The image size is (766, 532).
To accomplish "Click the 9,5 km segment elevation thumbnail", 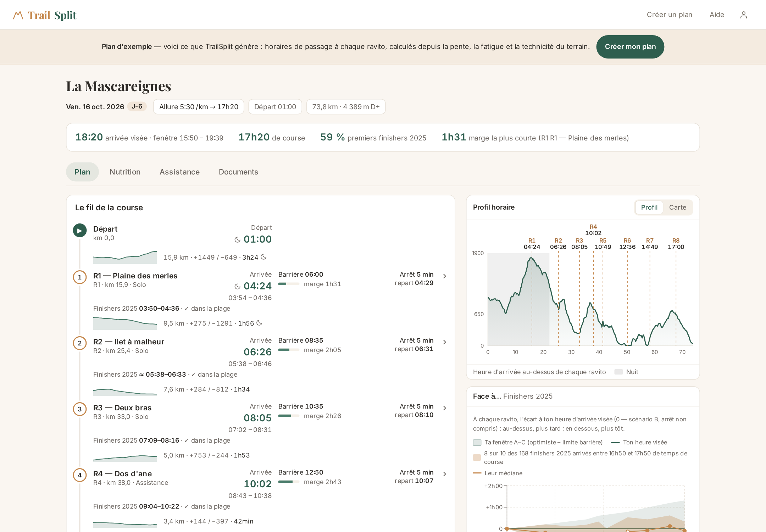I will coord(125,323).
